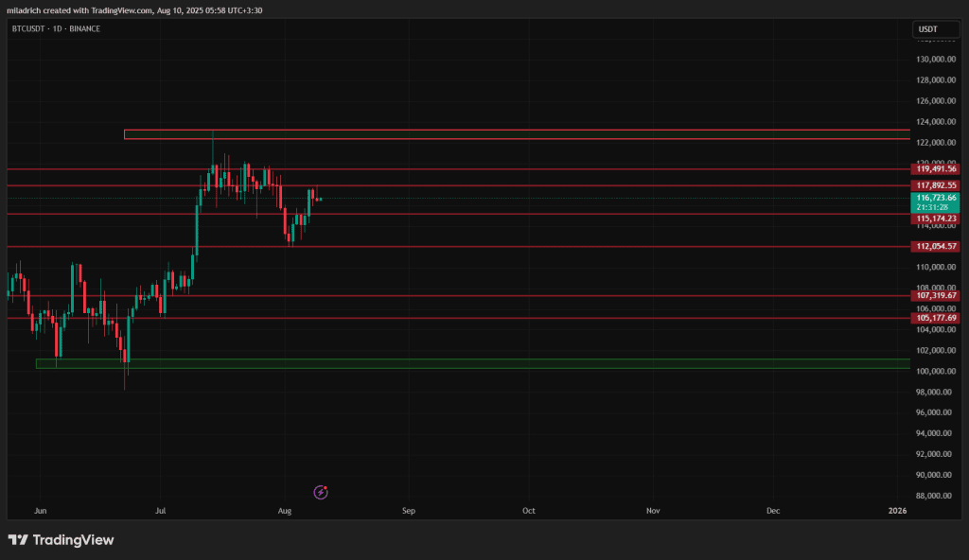Click the 117,892.55 price label
969x560 pixels.
click(x=937, y=185)
